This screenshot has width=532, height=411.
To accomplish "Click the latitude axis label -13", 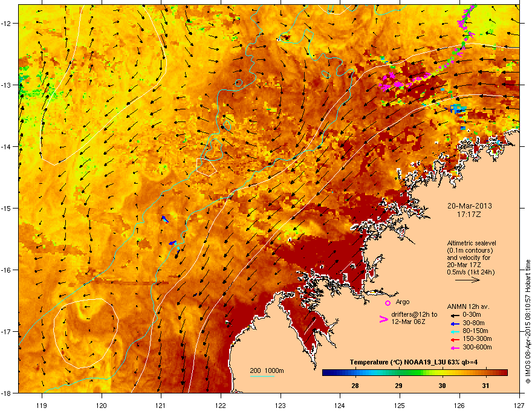I will pyautogui.click(x=6, y=85).
